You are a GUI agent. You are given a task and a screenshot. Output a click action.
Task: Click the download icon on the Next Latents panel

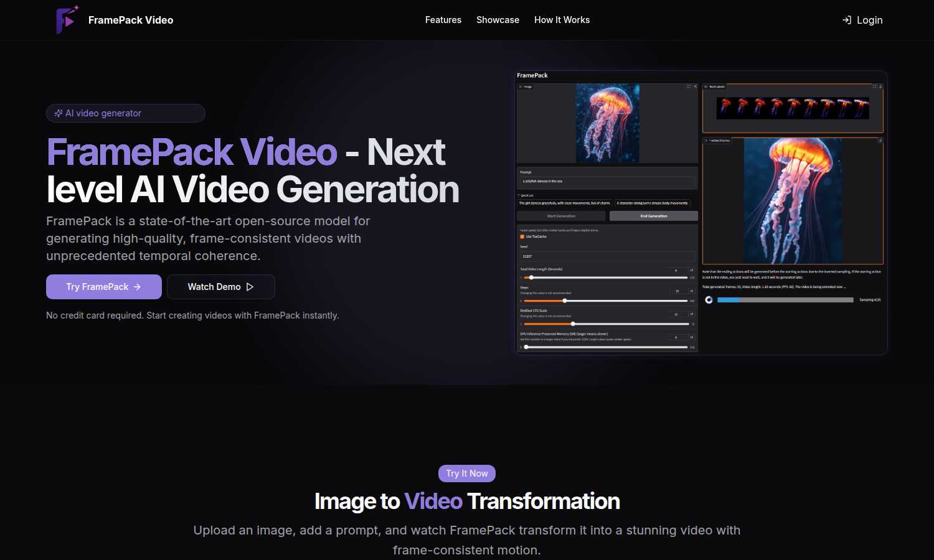coord(880,86)
